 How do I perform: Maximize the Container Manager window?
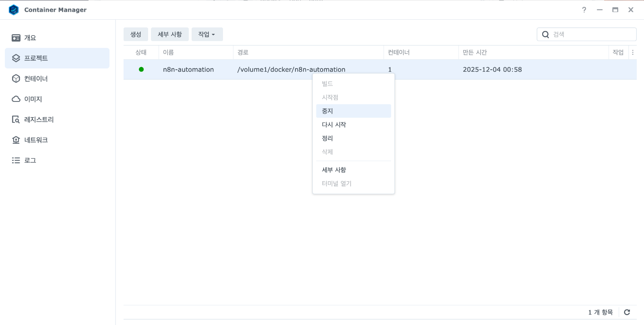coord(615,10)
